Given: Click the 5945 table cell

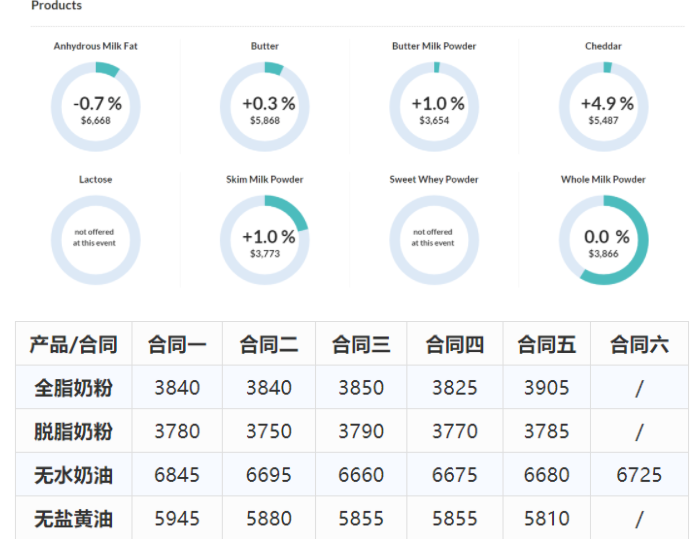Looking at the screenshot, I should (177, 518).
